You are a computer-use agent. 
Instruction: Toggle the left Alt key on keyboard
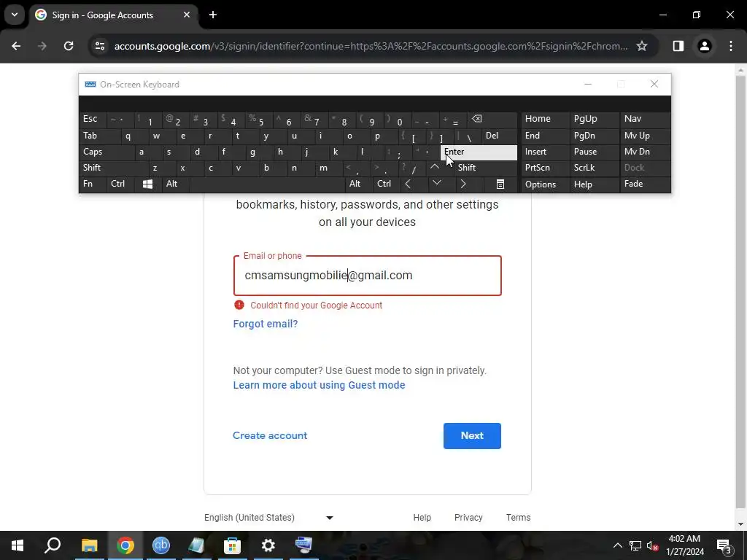175,184
